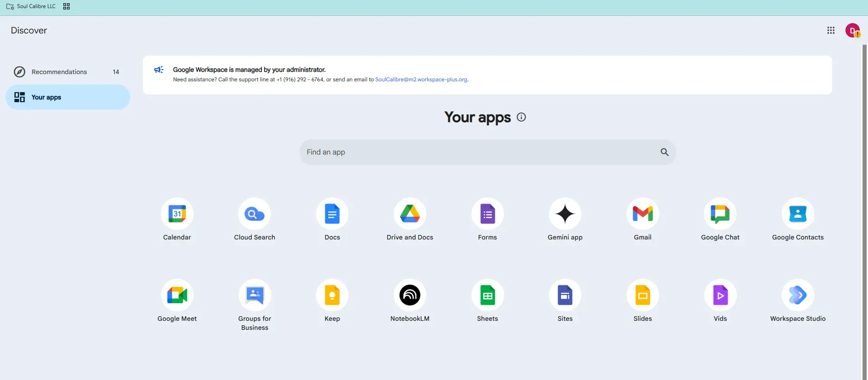Open NotebookLM app icon

410,295
